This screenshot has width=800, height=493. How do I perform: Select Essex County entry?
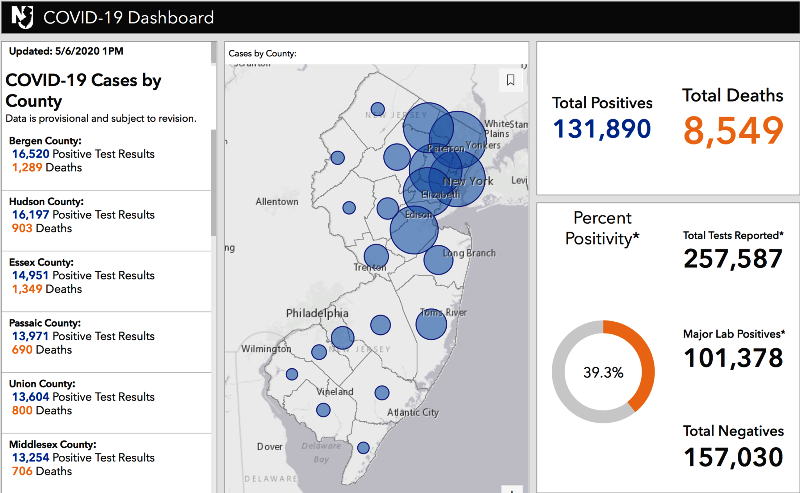tap(106, 282)
